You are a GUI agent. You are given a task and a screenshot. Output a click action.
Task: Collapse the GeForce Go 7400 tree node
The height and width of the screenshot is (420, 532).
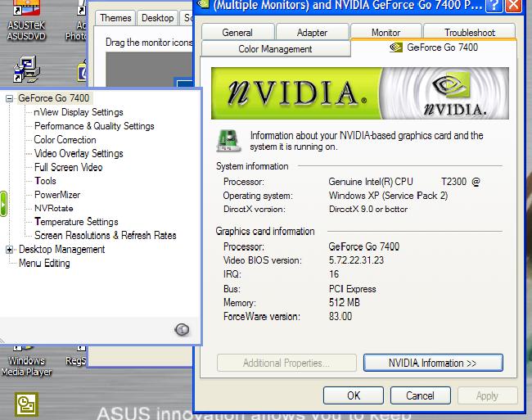coord(10,99)
